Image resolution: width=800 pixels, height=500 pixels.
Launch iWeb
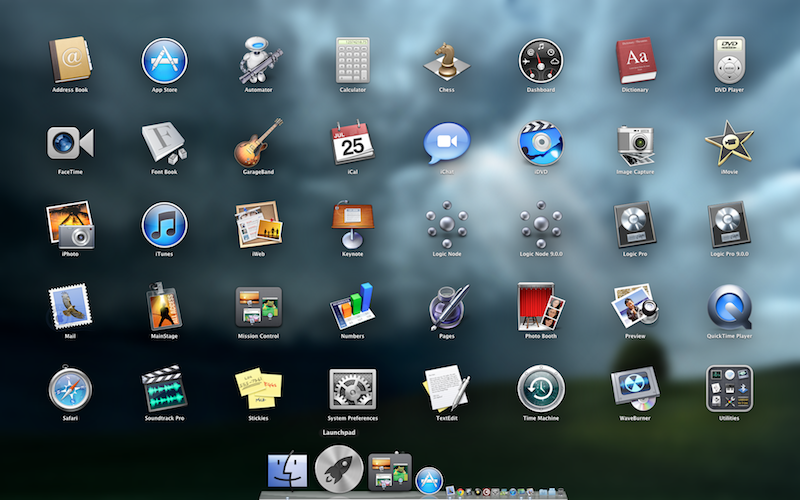pos(259,224)
